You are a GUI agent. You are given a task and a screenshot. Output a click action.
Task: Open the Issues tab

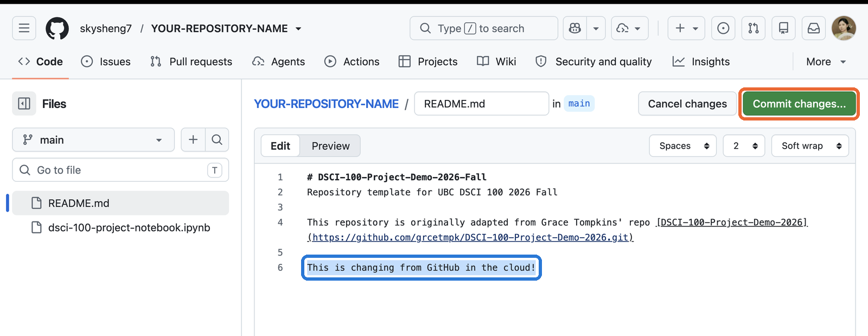point(106,62)
